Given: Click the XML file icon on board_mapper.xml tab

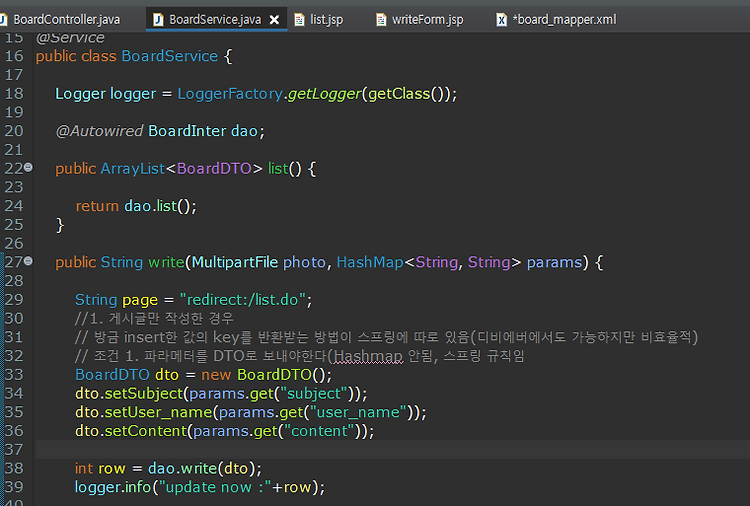Looking at the screenshot, I should tap(501, 20).
